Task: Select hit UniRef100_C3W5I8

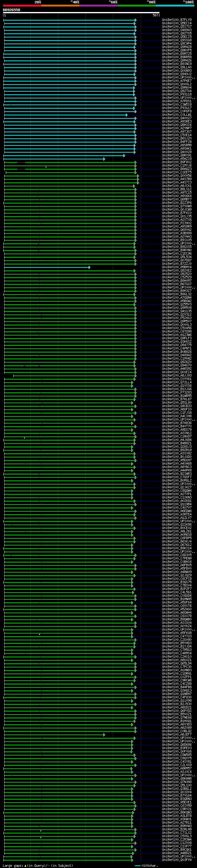Action: click(177, 104)
